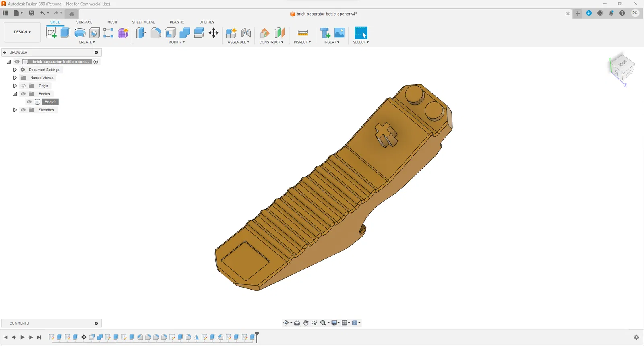Select the Press Pull tool
Image resolution: width=644 pixels, height=346 pixels.
tap(141, 33)
